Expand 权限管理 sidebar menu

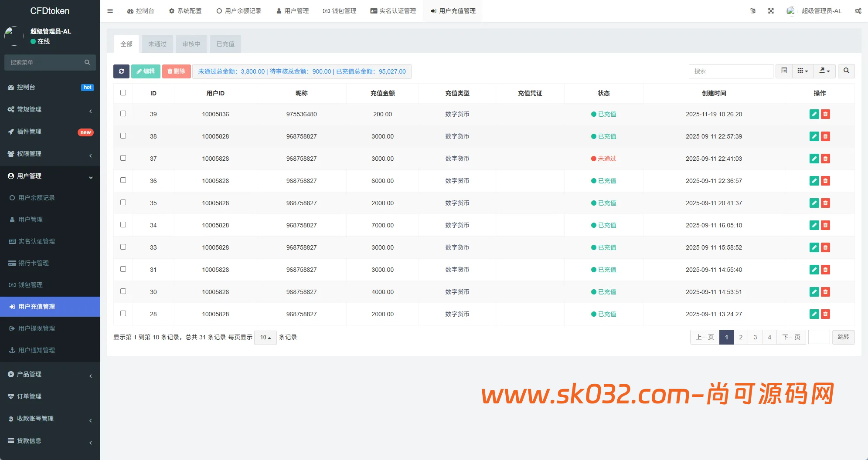click(50, 154)
